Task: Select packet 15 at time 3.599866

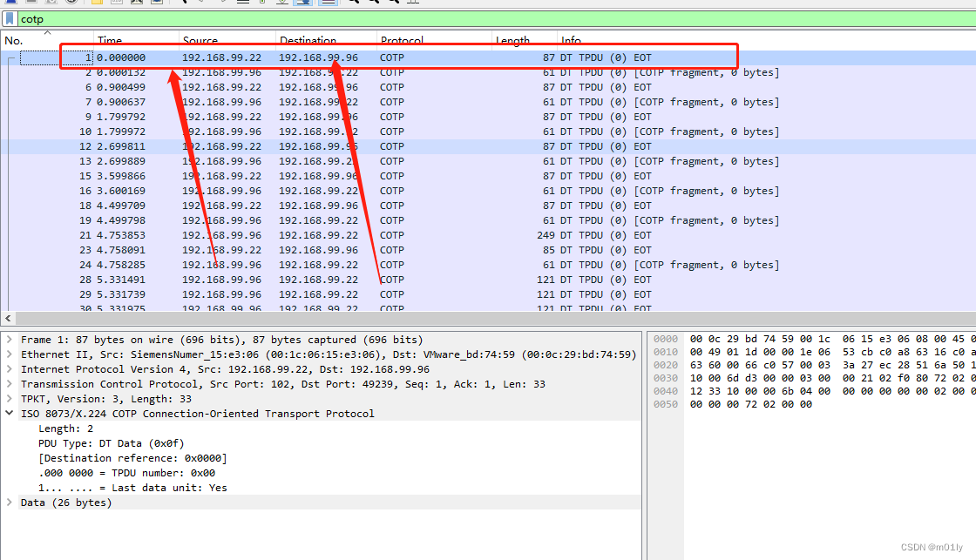Action: tap(488, 176)
